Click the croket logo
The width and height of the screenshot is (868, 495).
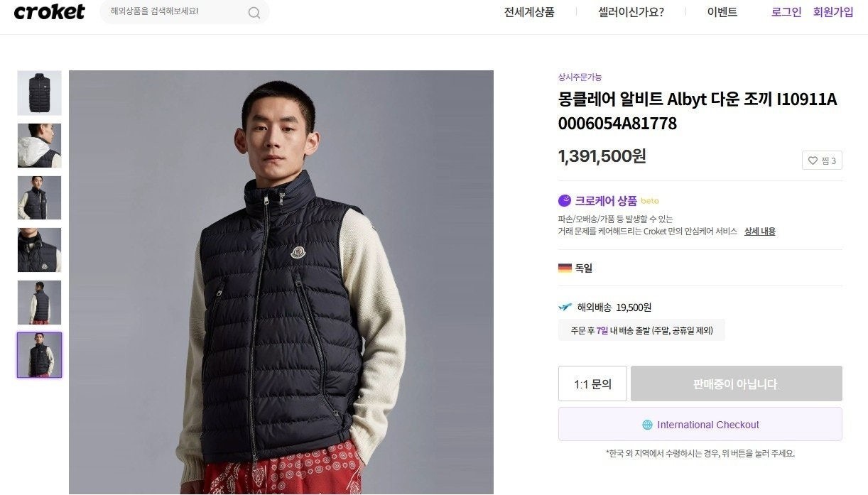pyautogui.click(x=49, y=12)
